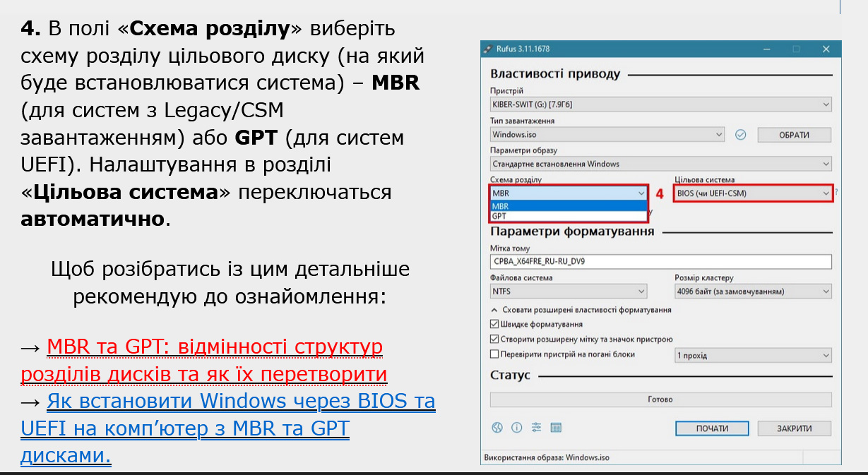Click the Мітка тому volume label field
This screenshot has width=868, height=475.
click(660, 261)
